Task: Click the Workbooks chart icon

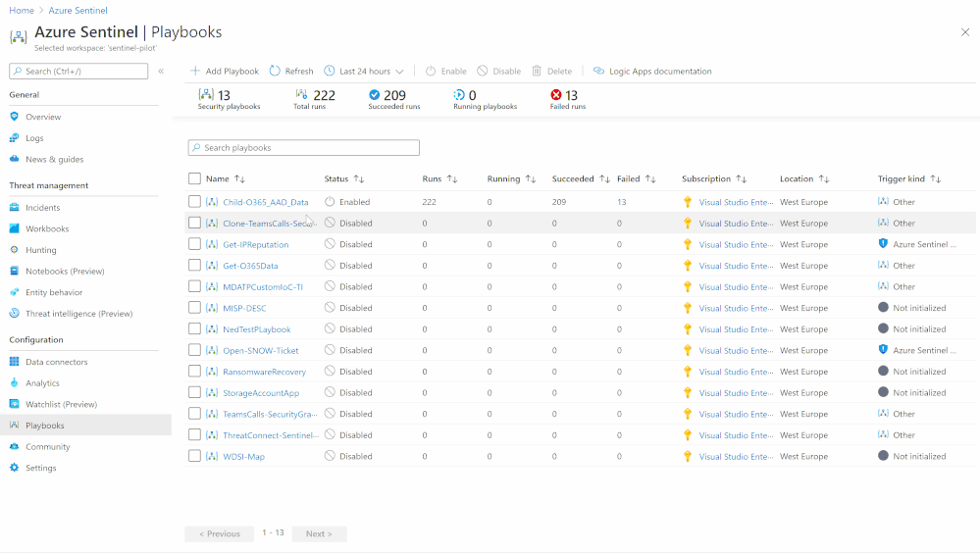Action: 15,228
